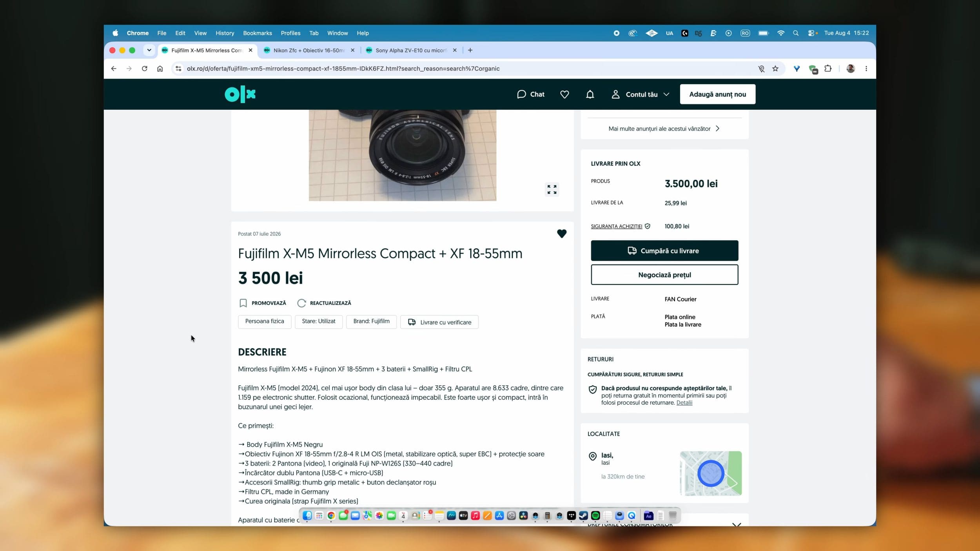Select the Livrare cu verificare tag
This screenshot has height=551, width=980.
click(x=439, y=322)
